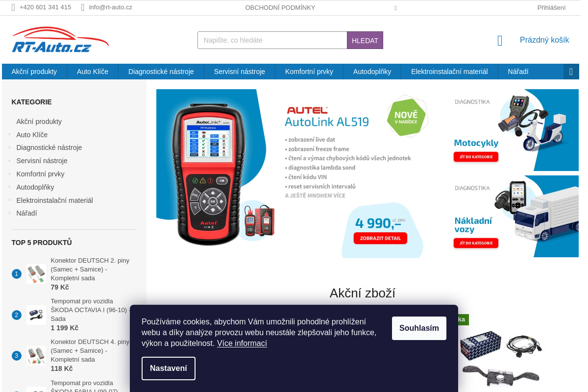The image size is (588, 392).
Task: Click the Zobrazit detail button on the AutoLink banner
Action: pyautogui.click(x=381, y=239)
